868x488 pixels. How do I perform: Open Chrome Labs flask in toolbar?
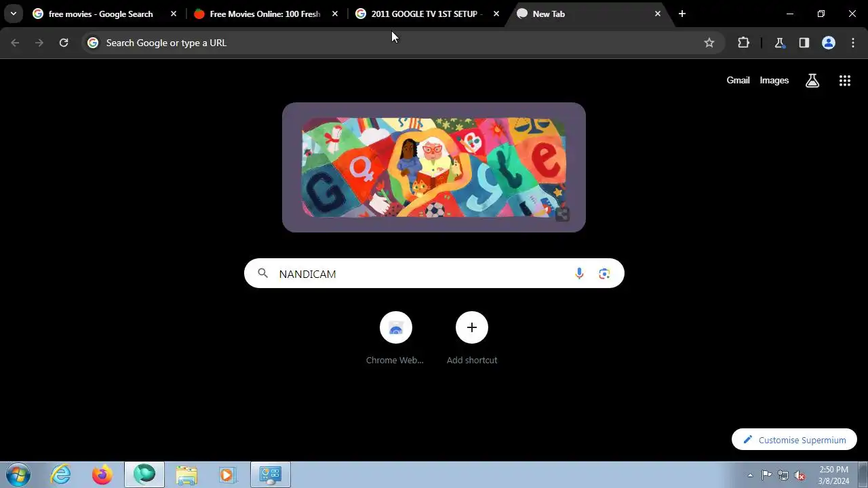coord(780,43)
